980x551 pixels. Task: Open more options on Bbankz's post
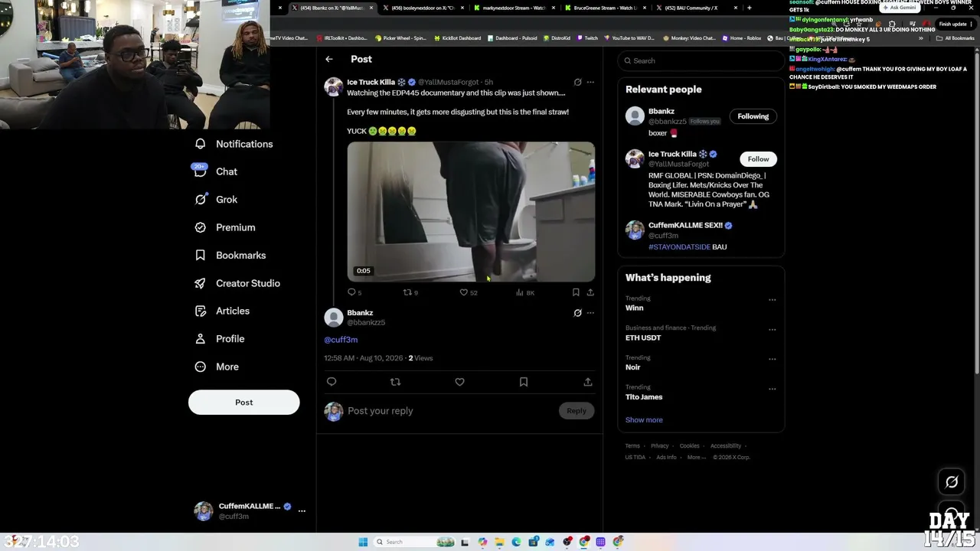(x=590, y=313)
